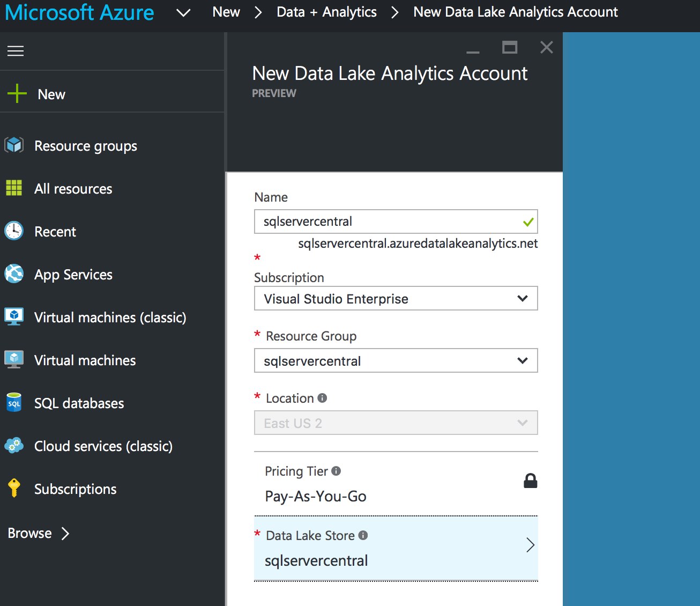
Task: Click the SQL databases icon
Action: tap(14, 403)
